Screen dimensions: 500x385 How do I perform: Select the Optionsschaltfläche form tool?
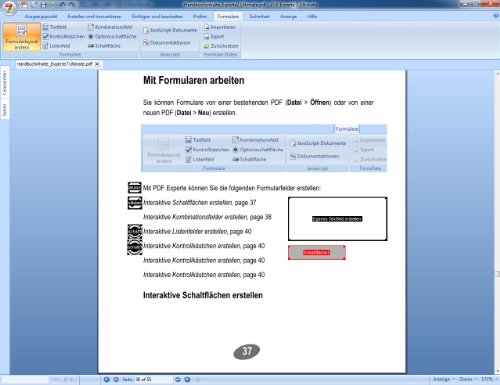point(112,36)
